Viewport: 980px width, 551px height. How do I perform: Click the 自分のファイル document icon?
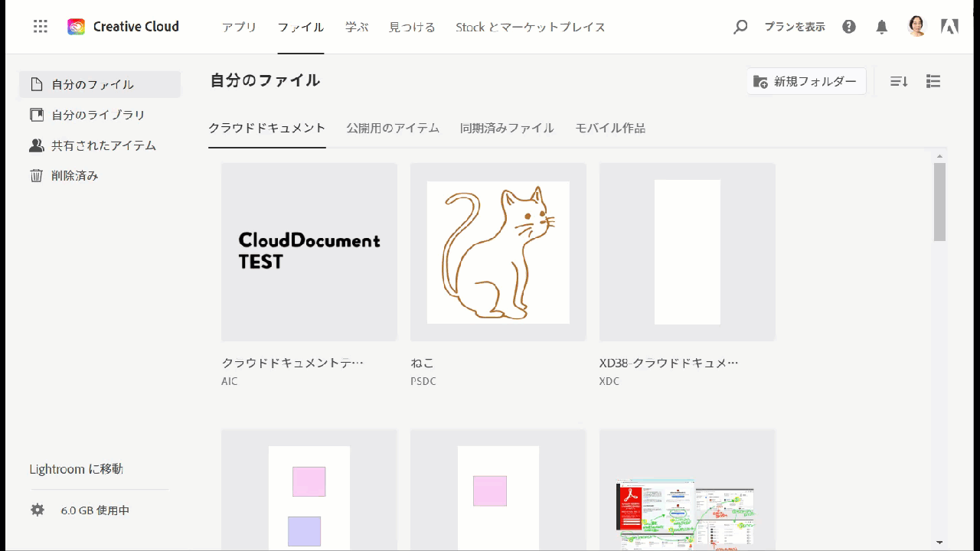[x=36, y=84]
